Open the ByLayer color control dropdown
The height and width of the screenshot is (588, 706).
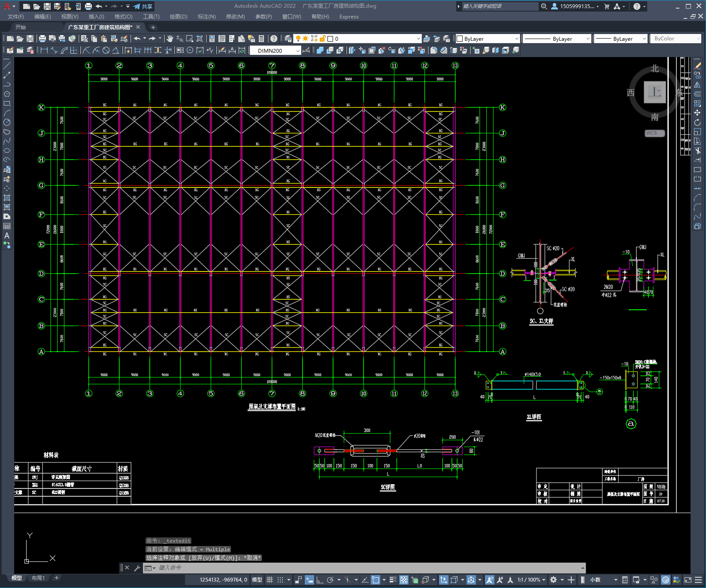click(x=516, y=39)
